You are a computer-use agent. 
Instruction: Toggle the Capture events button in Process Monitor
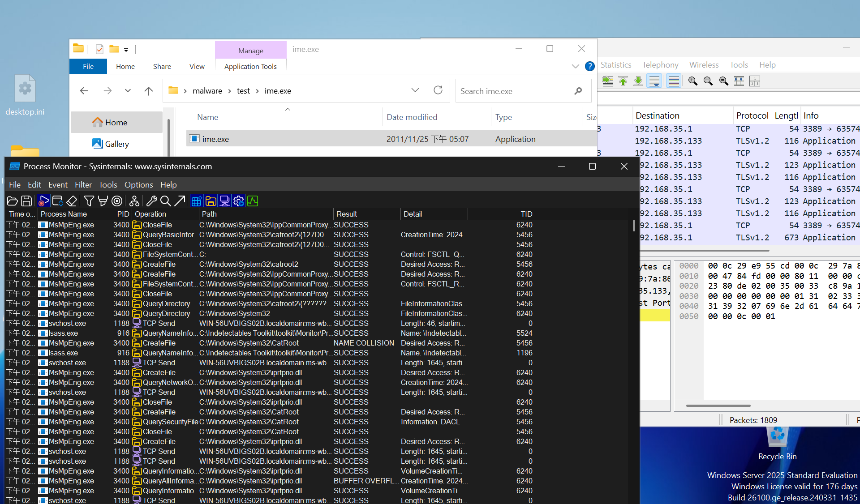point(43,201)
